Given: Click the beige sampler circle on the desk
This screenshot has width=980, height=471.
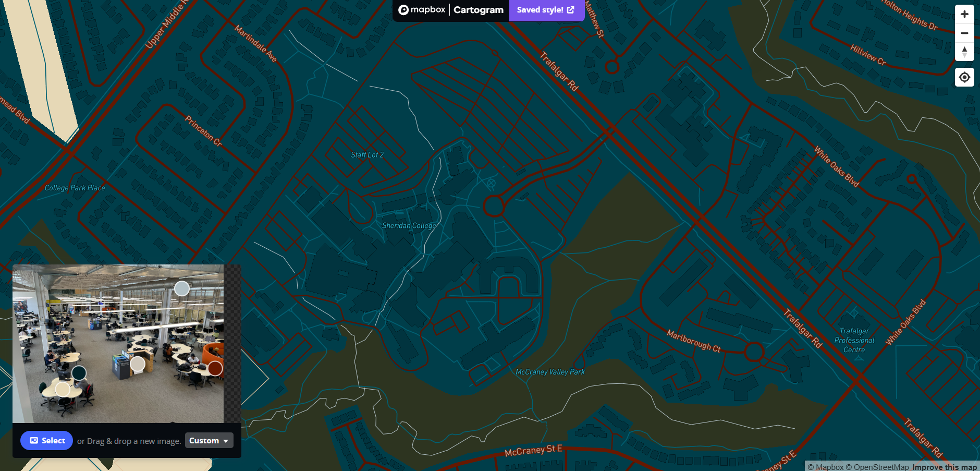Looking at the screenshot, I should tap(63, 389).
